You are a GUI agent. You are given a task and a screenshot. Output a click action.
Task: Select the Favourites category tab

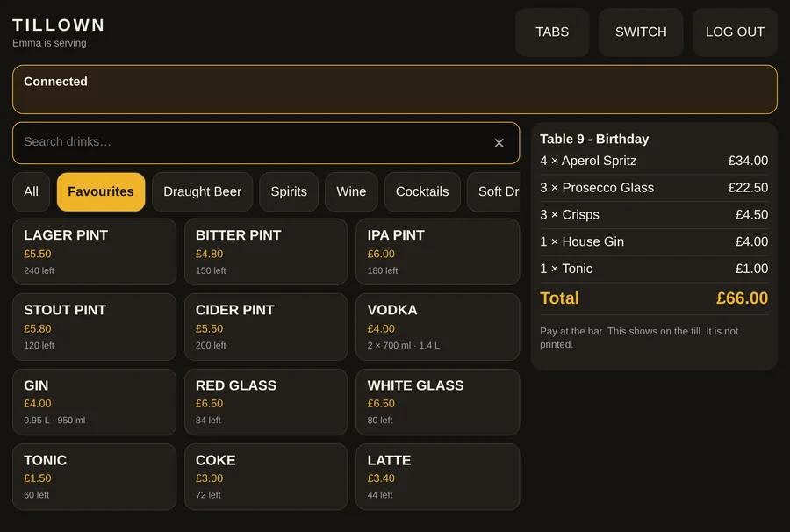pyautogui.click(x=101, y=192)
